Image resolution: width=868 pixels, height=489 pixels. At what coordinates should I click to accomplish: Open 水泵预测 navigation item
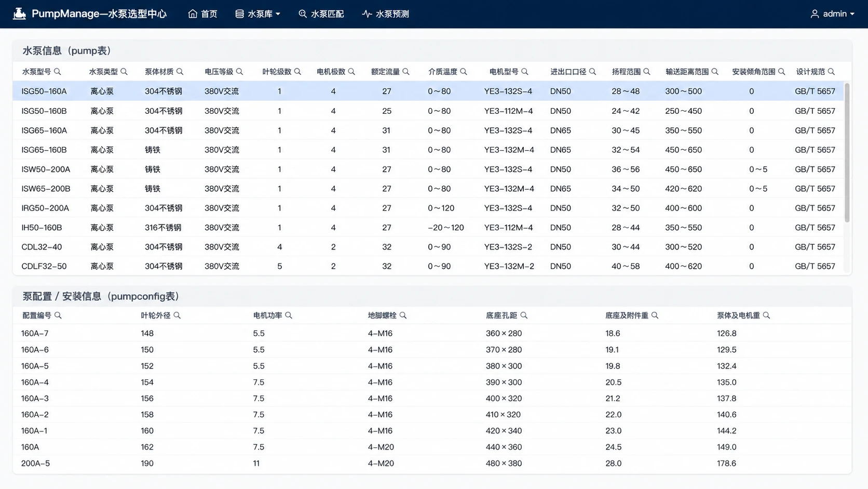click(x=386, y=14)
